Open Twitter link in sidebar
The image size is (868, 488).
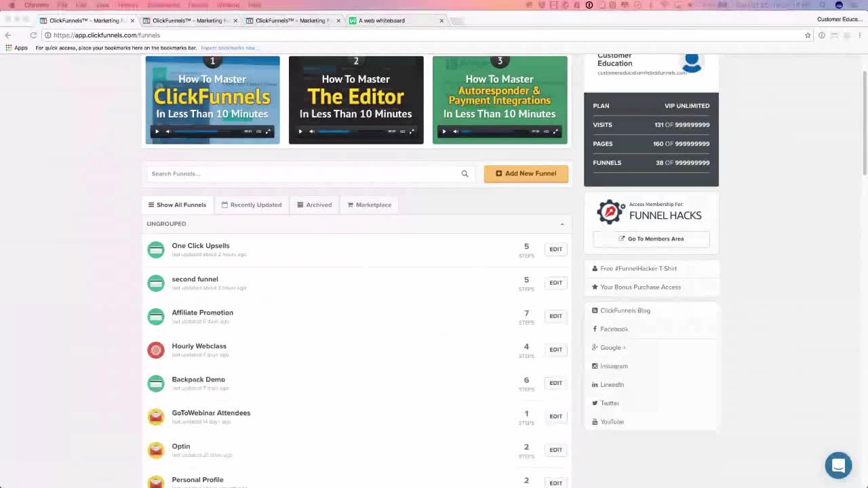pyautogui.click(x=609, y=403)
